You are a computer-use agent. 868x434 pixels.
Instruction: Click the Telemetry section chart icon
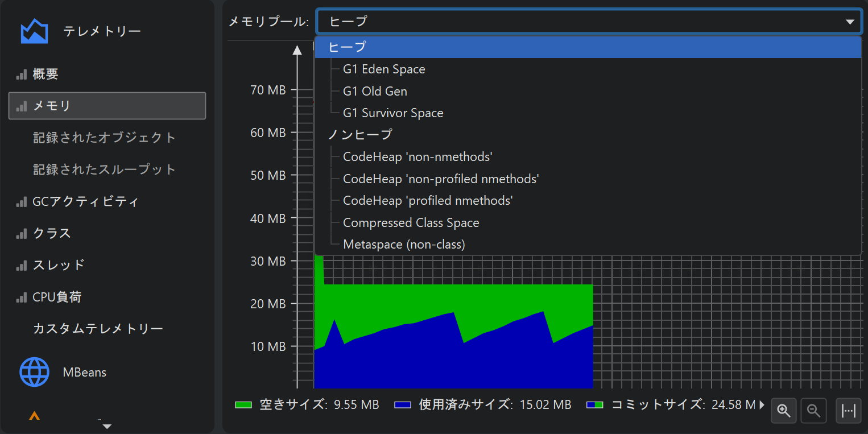pos(34,31)
